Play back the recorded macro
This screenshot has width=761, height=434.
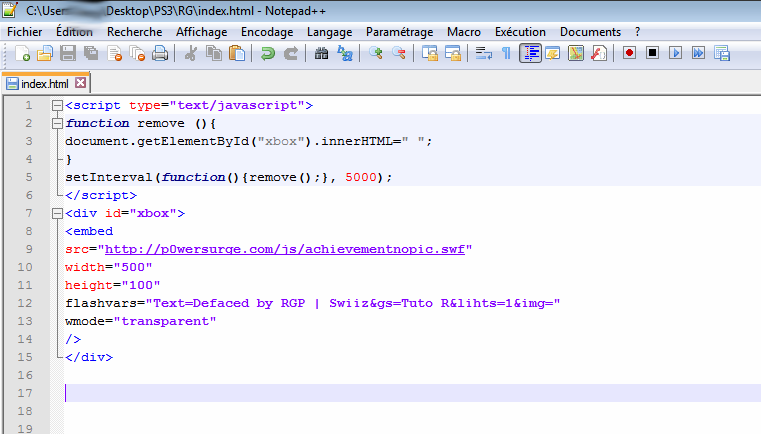click(x=676, y=53)
